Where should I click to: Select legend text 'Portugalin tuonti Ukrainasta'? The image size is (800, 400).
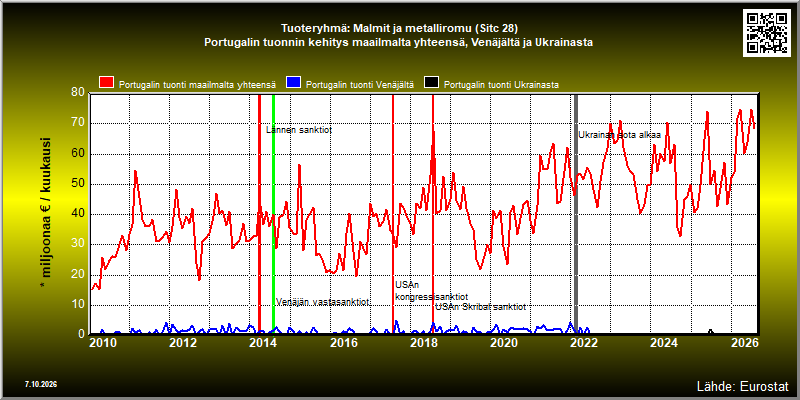tap(501, 85)
